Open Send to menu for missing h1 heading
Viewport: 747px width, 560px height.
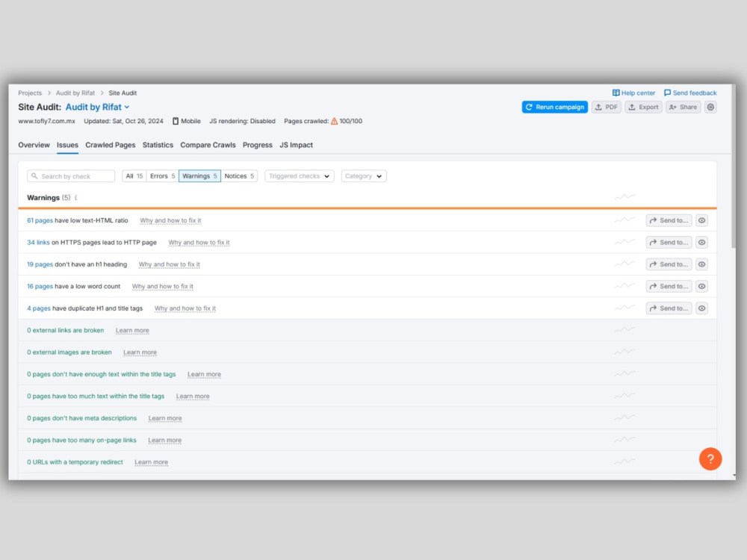pyautogui.click(x=669, y=264)
